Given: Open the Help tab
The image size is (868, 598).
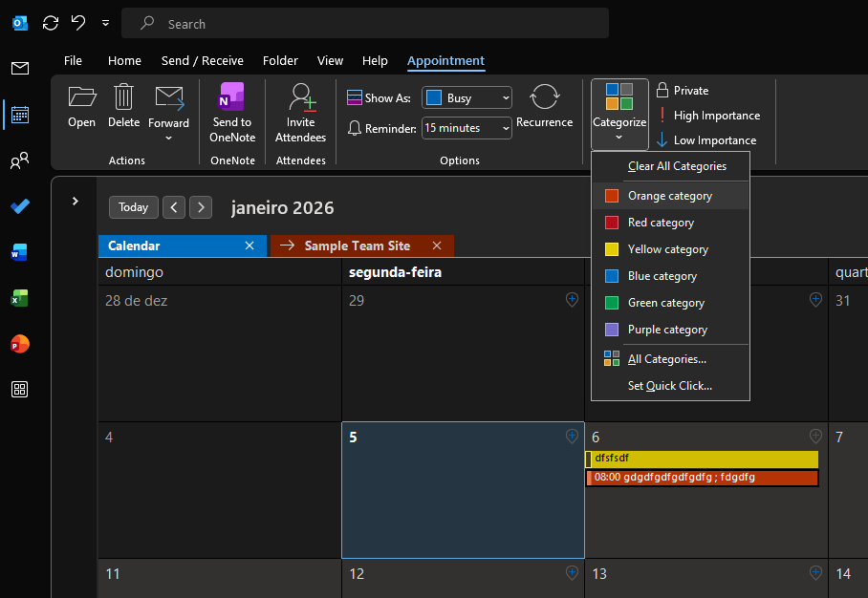Looking at the screenshot, I should point(375,60).
